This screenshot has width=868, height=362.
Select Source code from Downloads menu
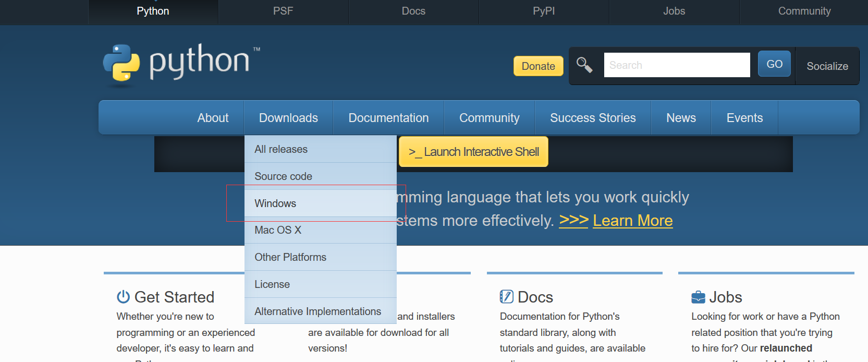tap(321, 176)
